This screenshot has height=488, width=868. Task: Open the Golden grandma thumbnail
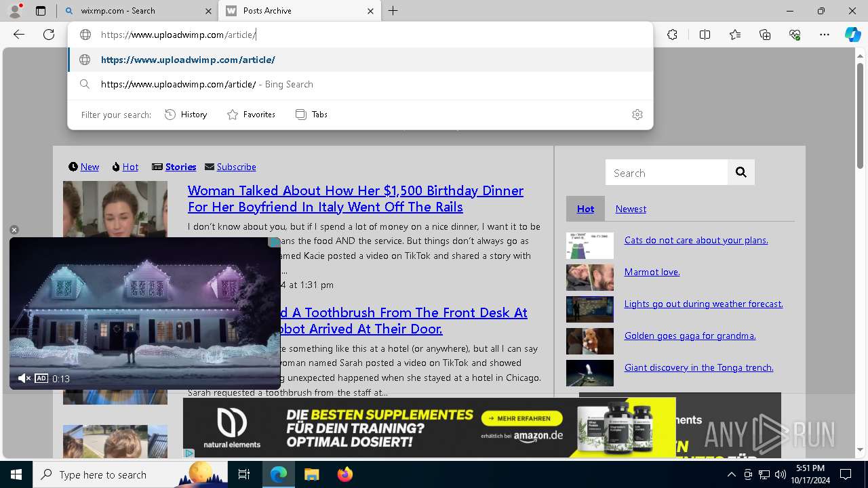pyautogui.click(x=590, y=342)
